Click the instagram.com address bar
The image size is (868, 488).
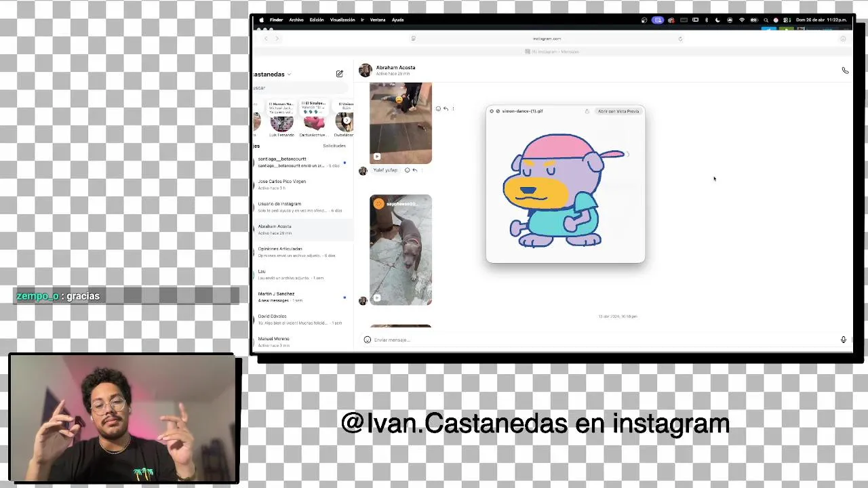point(547,39)
